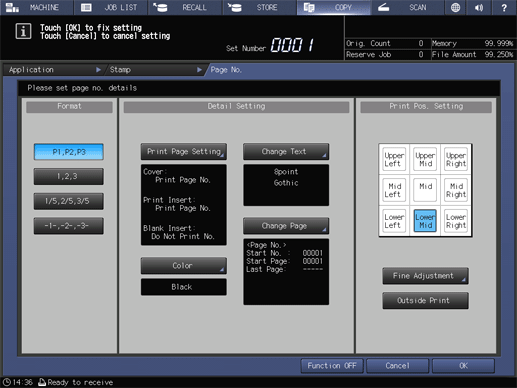Image resolution: width=517 pixels, height=388 pixels.
Task: Select the 1/5,2/5,3/5 format
Action: click(69, 201)
